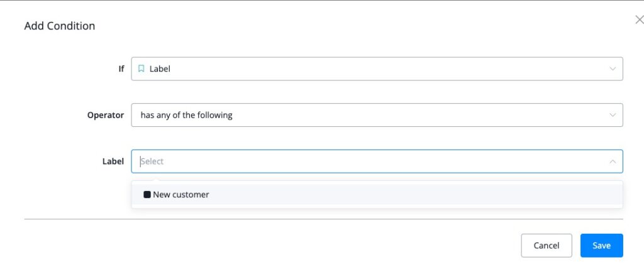Viewport: 644px width, 274px height.
Task: Click empty space inside the If combo box
Action: (377, 68)
